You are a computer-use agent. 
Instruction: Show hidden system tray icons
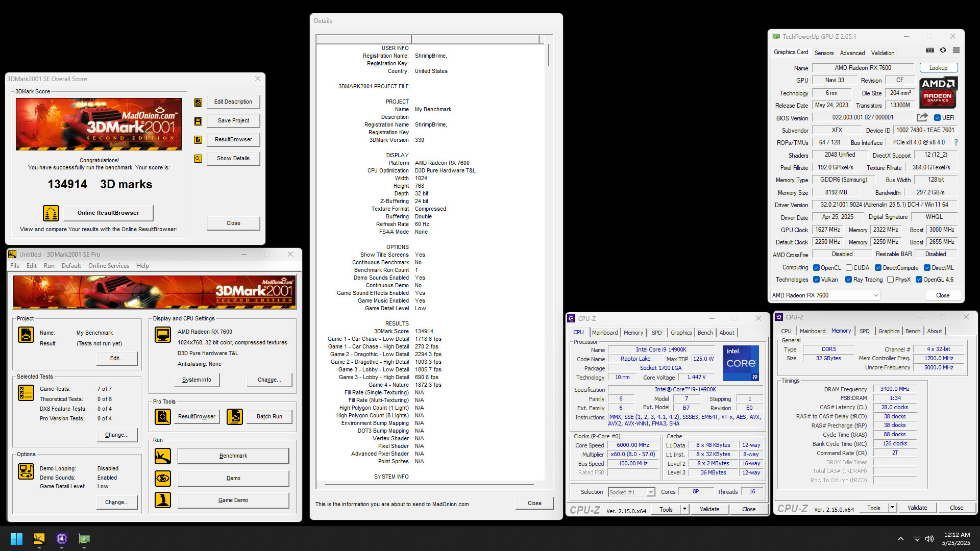click(901, 539)
